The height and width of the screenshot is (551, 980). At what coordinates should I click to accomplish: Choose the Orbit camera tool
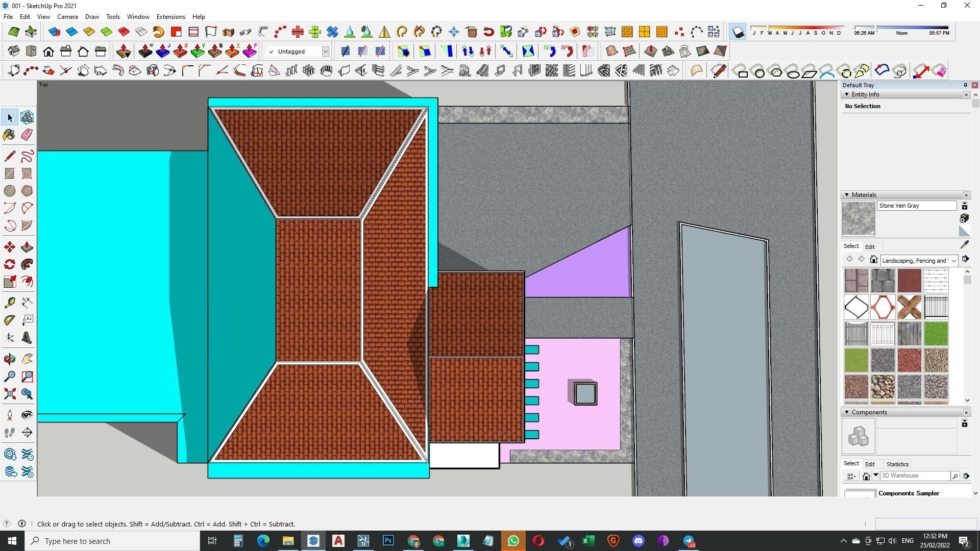point(9,359)
